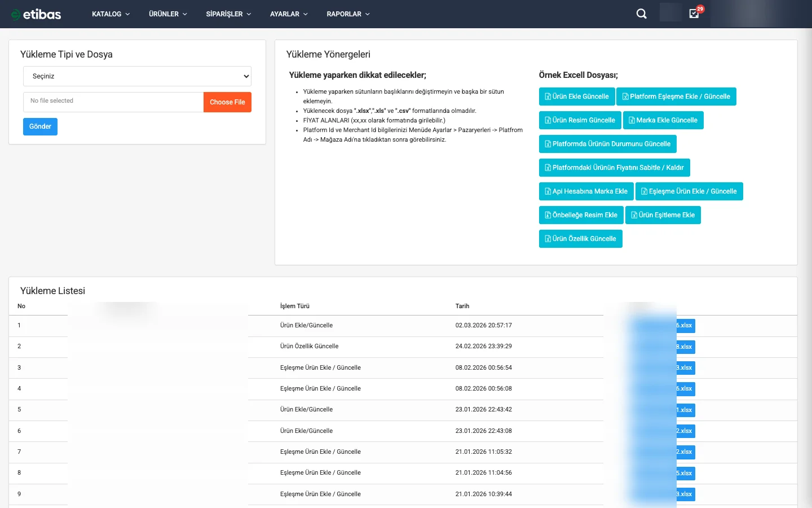Click the blue Gönder button
Viewport: 812px width, 508px height.
[40, 126]
